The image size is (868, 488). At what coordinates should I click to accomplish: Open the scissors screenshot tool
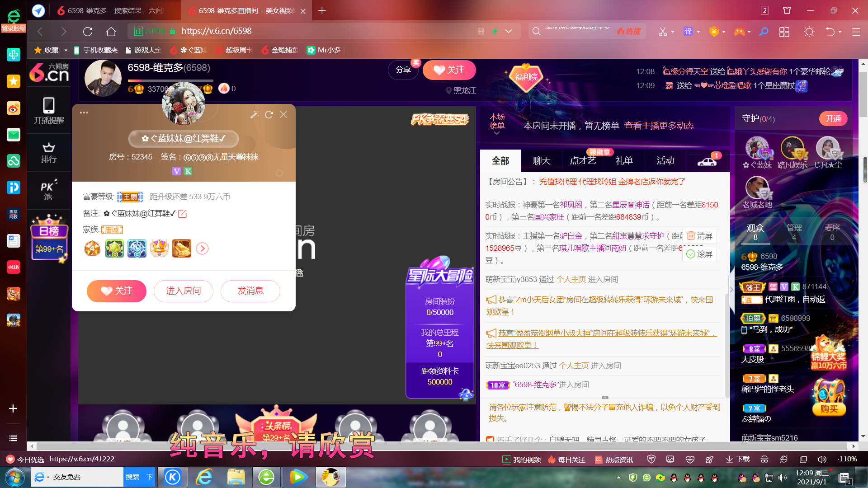coord(663,32)
